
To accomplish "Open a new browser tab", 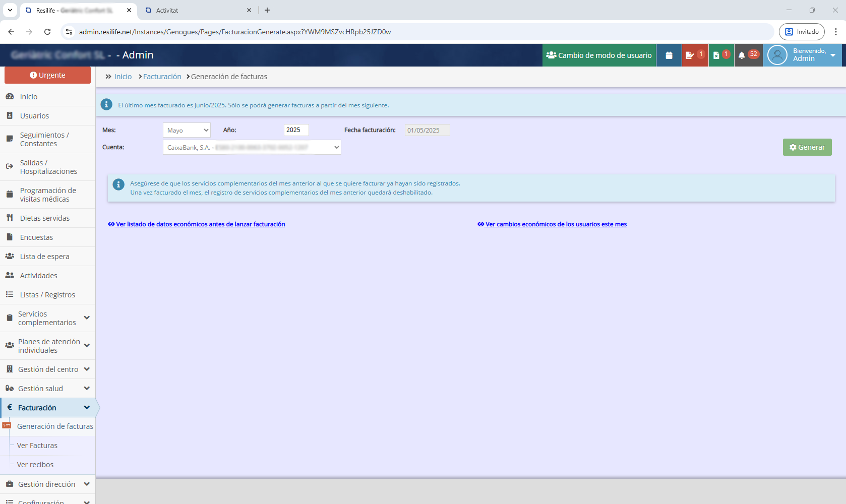I will pos(267,10).
